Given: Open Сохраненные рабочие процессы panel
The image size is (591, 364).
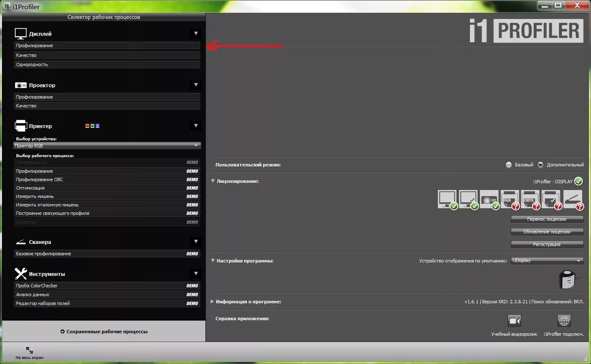Looking at the screenshot, I should click(x=104, y=332).
